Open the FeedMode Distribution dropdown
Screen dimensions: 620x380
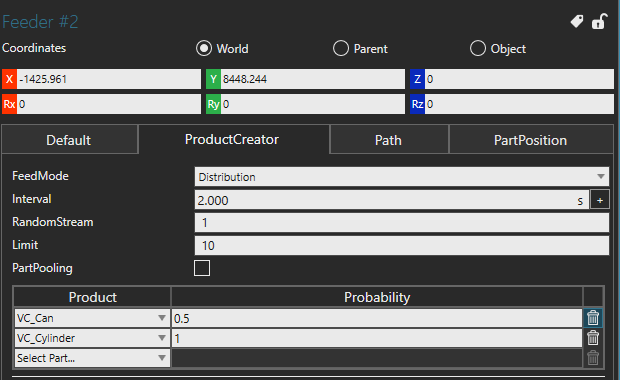pos(401,177)
